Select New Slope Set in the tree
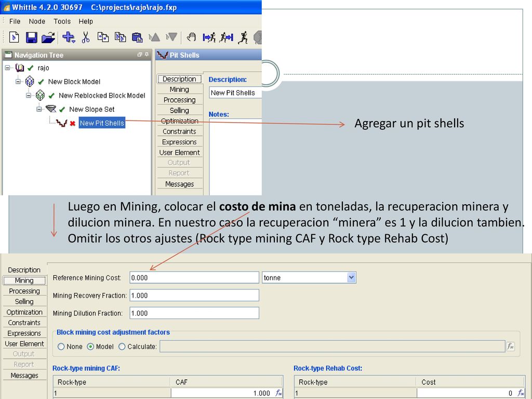The height and width of the screenshot is (399, 532). (x=92, y=109)
